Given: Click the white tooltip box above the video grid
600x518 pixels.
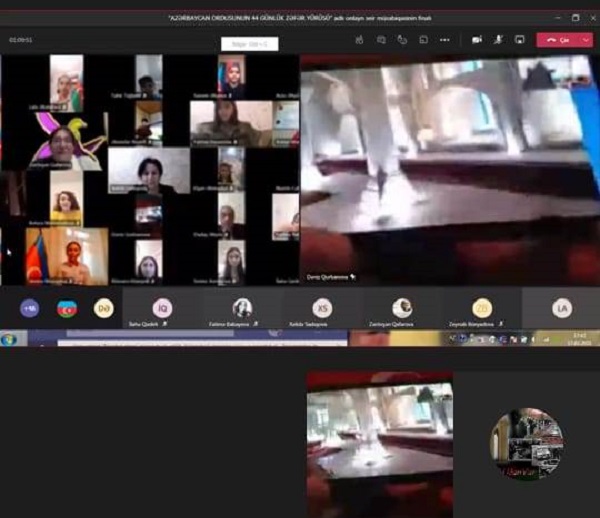Looking at the screenshot, I should pyautogui.click(x=249, y=44).
